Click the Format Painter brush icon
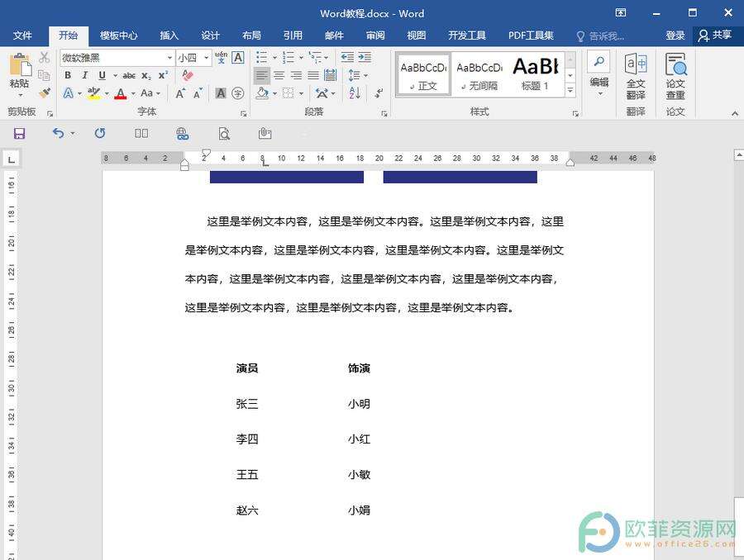Screen dimensions: 744x560 click(x=45, y=93)
